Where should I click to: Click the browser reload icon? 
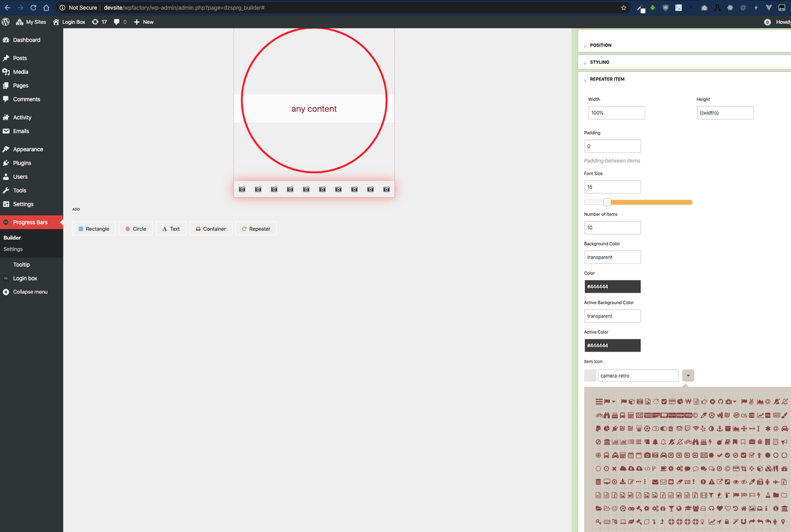(33, 8)
